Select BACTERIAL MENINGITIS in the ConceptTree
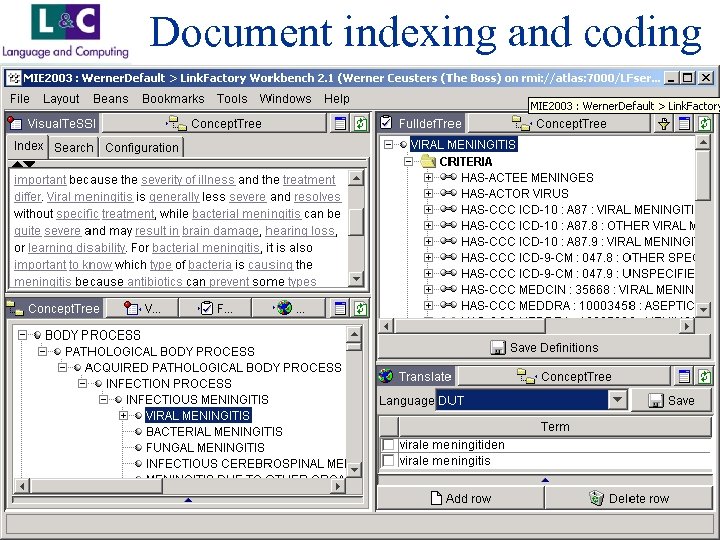 tap(214, 432)
